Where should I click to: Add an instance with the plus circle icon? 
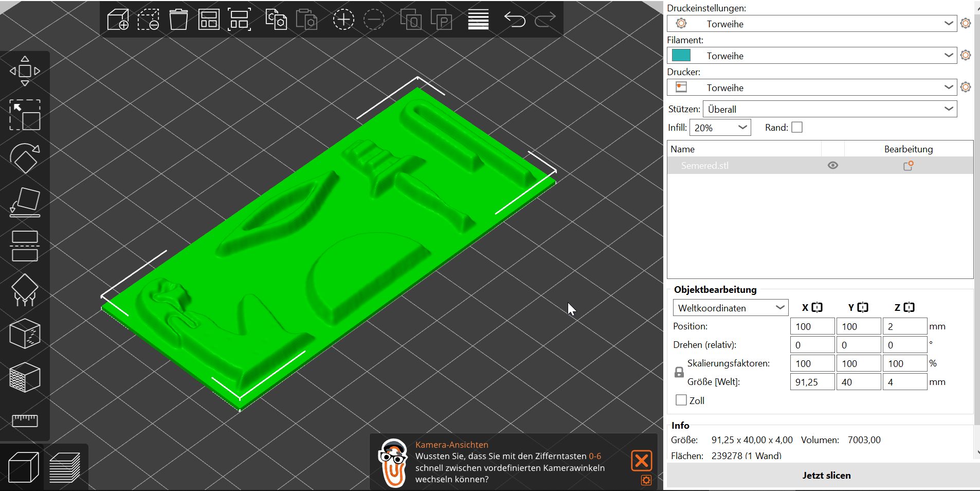tap(343, 20)
